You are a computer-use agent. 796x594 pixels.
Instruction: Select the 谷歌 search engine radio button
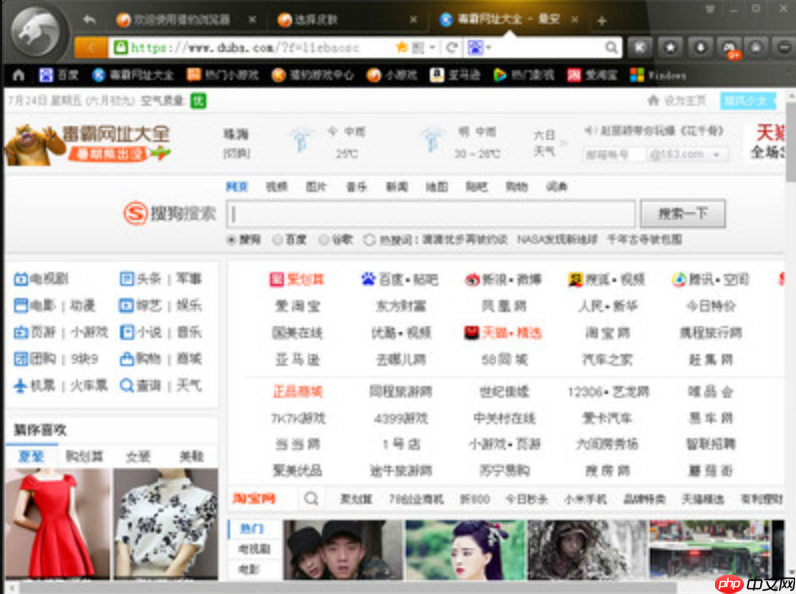tap(323, 240)
